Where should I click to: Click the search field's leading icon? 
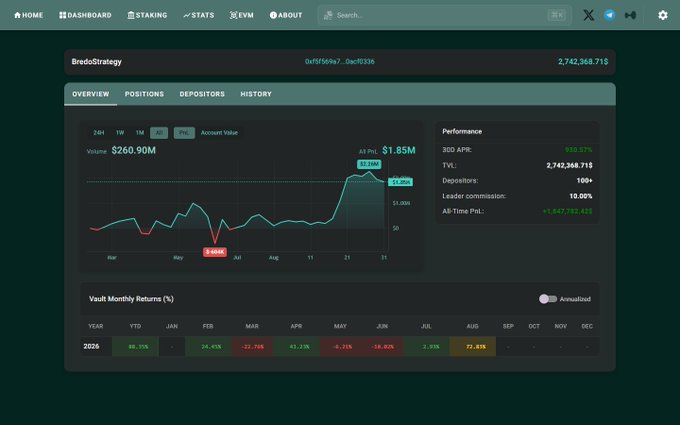pos(328,15)
